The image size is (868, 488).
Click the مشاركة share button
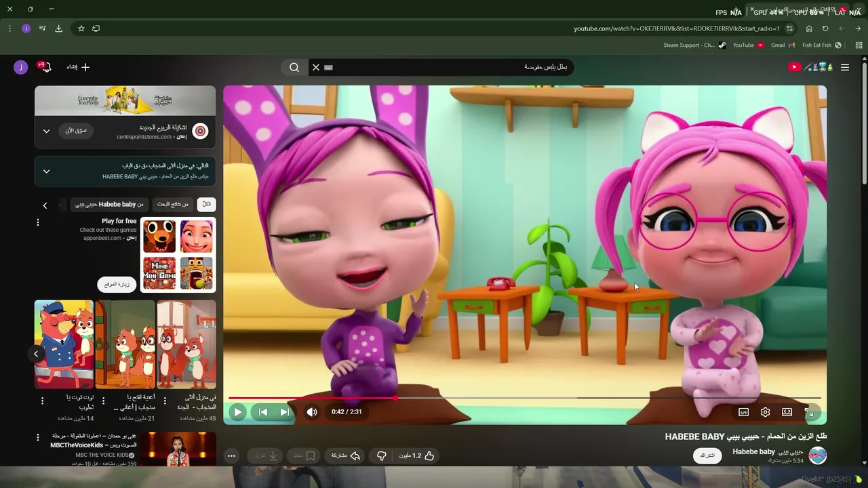pyautogui.click(x=344, y=456)
